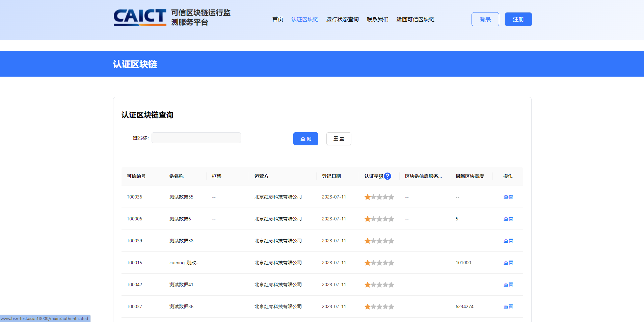Open the 认证星级 help question-mark icon
This screenshot has height=322, width=644.
pyautogui.click(x=387, y=176)
